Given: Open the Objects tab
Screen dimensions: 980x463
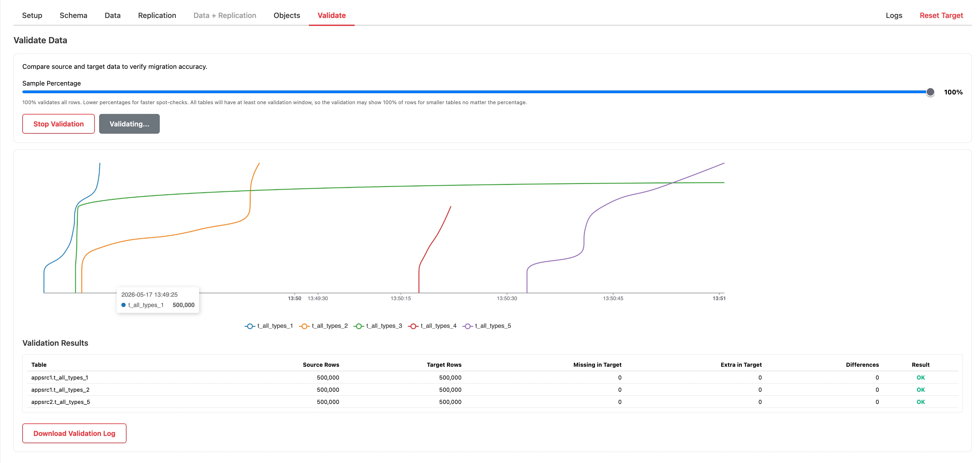Looking at the screenshot, I should pos(287,15).
